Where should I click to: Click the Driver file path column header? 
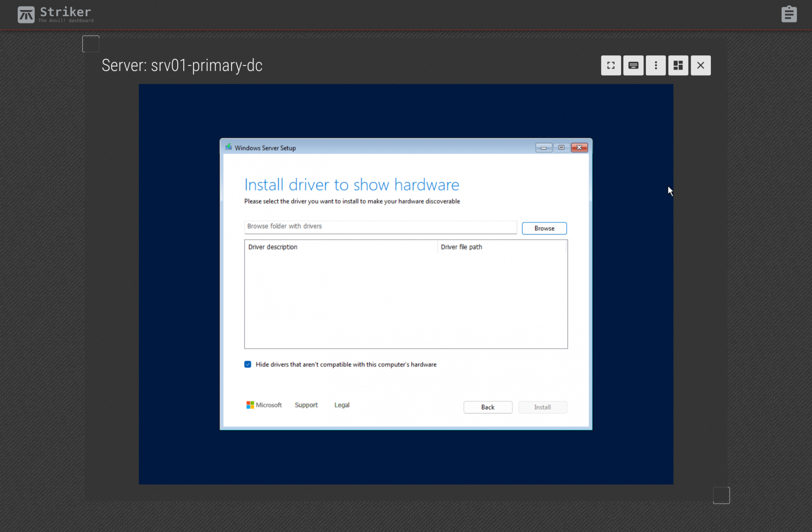461,247
